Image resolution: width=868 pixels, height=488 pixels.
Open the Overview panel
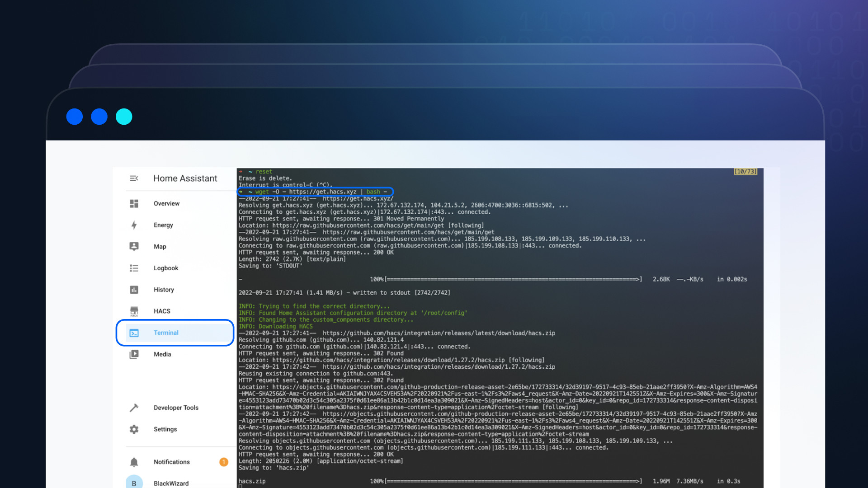(x=165, y=203)
